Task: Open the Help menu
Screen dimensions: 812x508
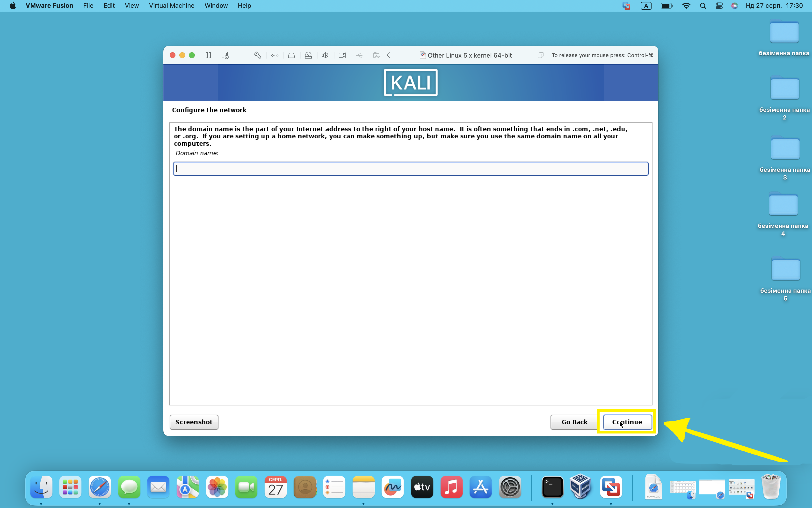Action: [x=244, y=6]
